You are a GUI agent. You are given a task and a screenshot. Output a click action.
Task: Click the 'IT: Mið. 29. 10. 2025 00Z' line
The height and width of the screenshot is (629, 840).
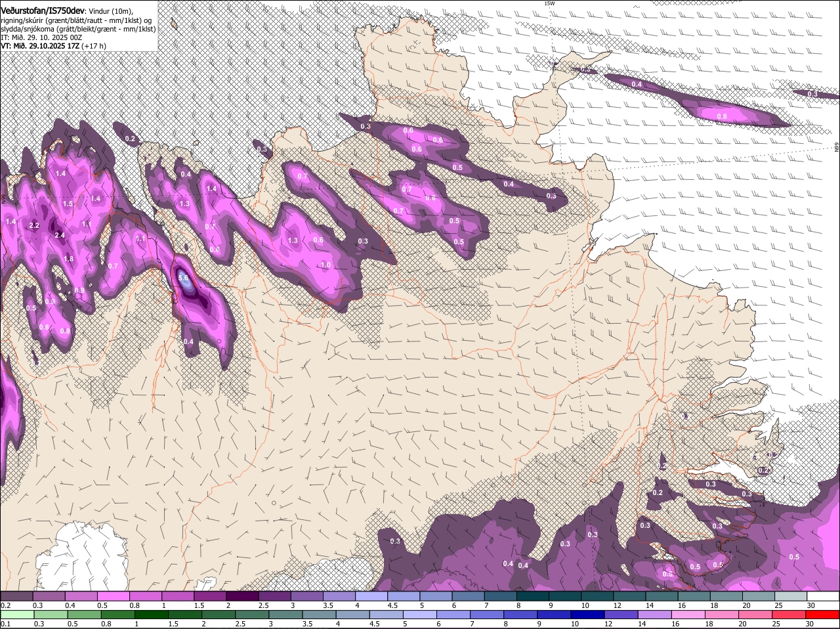tap(41, 37)
